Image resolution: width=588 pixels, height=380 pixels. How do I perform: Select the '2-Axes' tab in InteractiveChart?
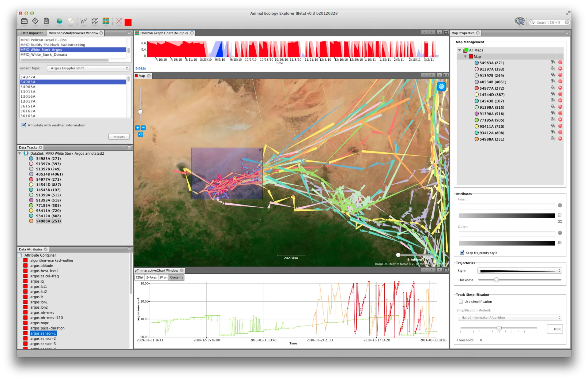coord(151,277)
